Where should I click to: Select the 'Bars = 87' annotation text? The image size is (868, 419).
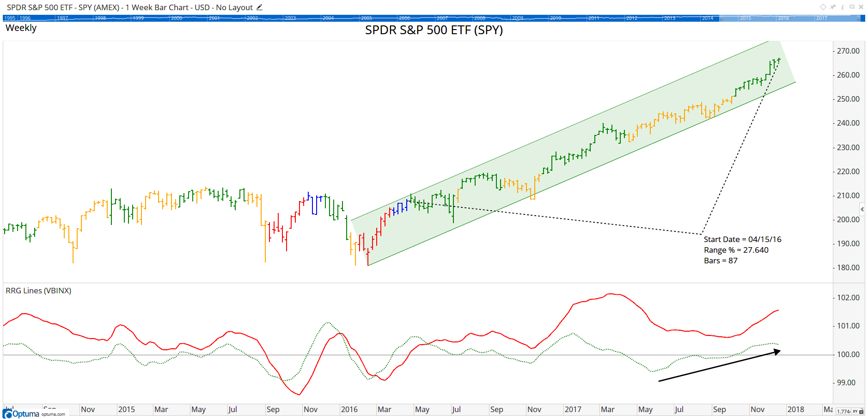[x=721, y=261]
